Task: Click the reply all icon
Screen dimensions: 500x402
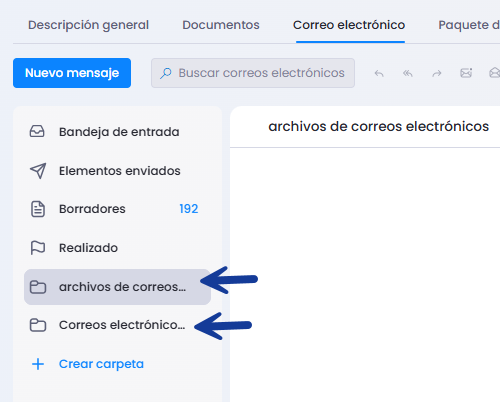Action: [x=408, y=73]
